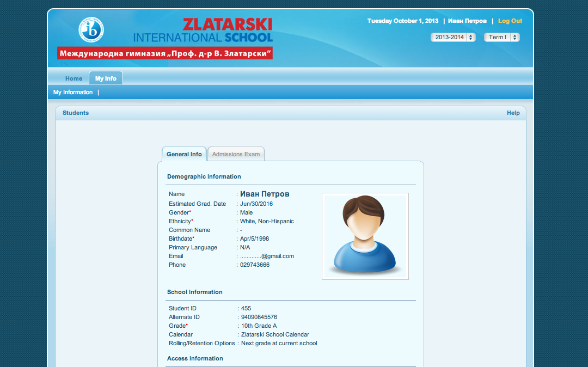588x367 pixels.
Task: Click the user name Иван Петров in header
Action: point(467,21)
